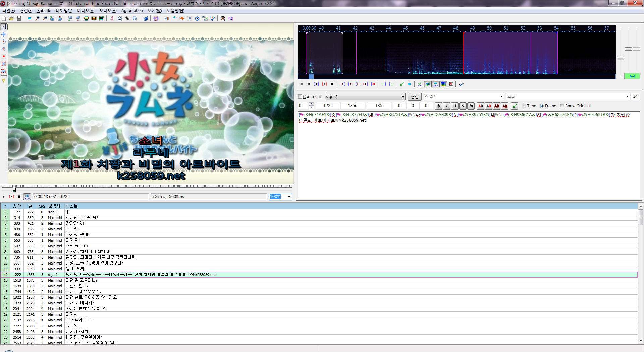
Task: Open the 도움말(H) menu
Action: coord(175,11)
